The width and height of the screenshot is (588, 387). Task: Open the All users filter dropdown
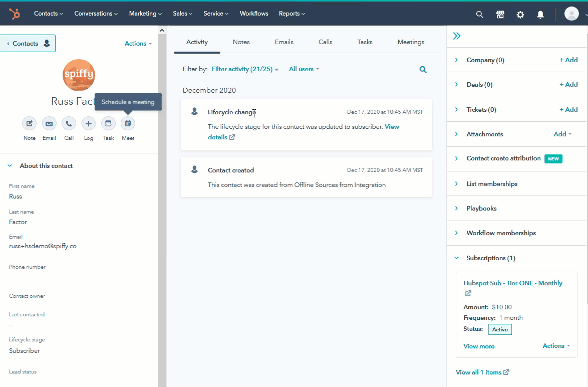(304, 69)
